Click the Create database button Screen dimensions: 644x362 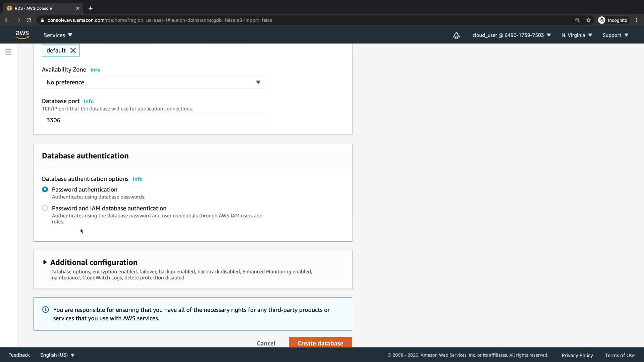click(x=320, y=343)
